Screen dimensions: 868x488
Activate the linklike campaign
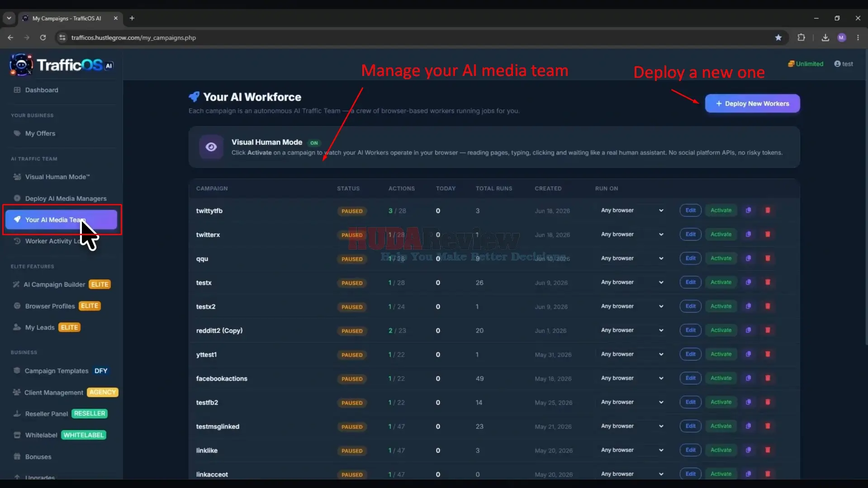[x=721, y=450]
